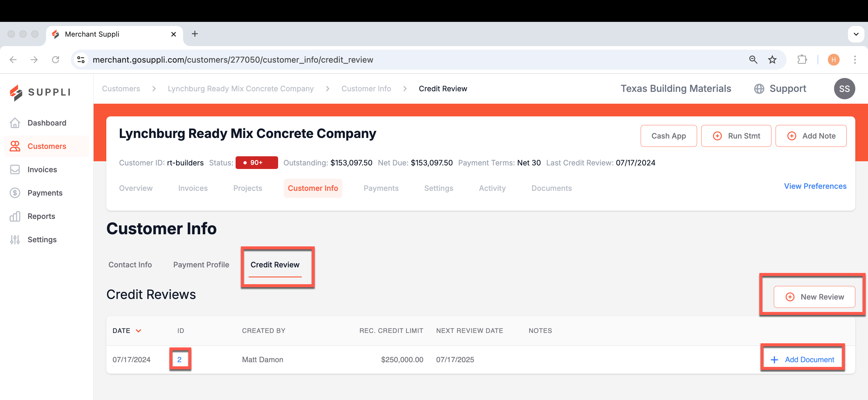Click the 07/17/2024 date cell

[131, 360]
